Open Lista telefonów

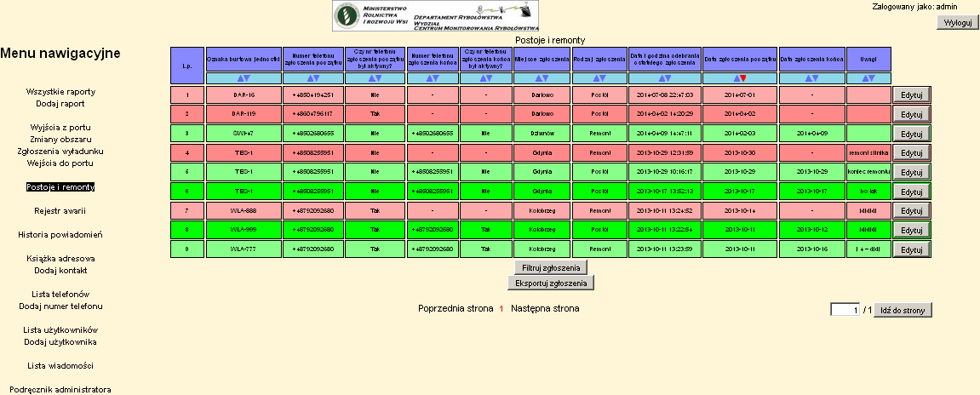click(x=60, y=295)
